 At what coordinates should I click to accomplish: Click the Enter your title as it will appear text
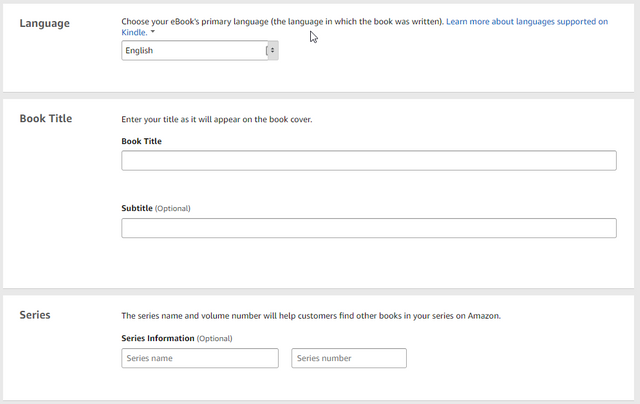tap(216, 120)
